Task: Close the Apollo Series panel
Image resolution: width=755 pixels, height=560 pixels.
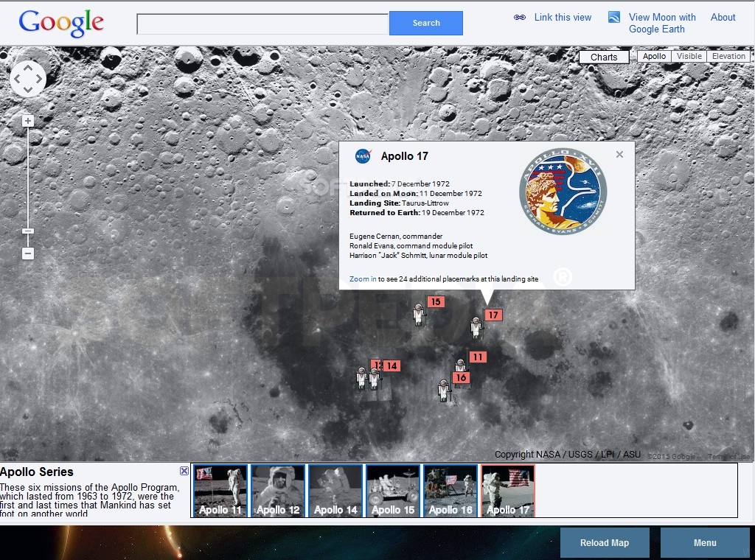Action: pos(184,471)
